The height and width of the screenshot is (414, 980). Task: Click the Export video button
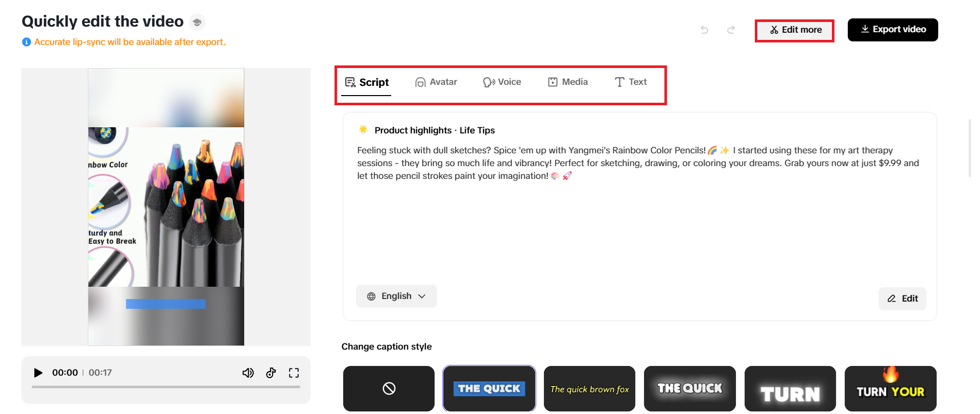[x=893, y=30]
